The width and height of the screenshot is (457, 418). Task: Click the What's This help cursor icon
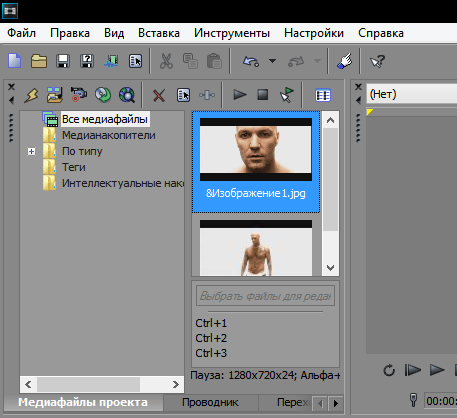(x=377, y=61)
